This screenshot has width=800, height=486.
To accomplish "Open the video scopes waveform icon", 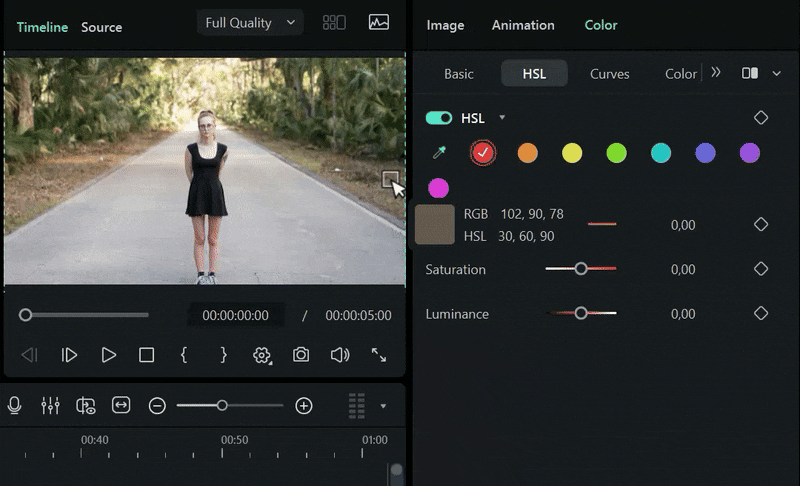I will click(379, 22).
